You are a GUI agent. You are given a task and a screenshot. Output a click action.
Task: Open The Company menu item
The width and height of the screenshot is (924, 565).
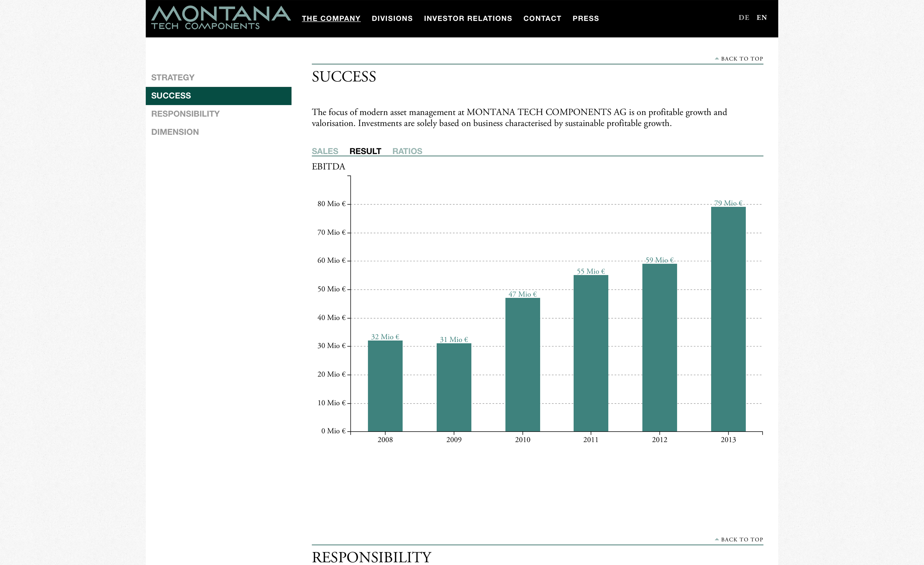(331, 18)
